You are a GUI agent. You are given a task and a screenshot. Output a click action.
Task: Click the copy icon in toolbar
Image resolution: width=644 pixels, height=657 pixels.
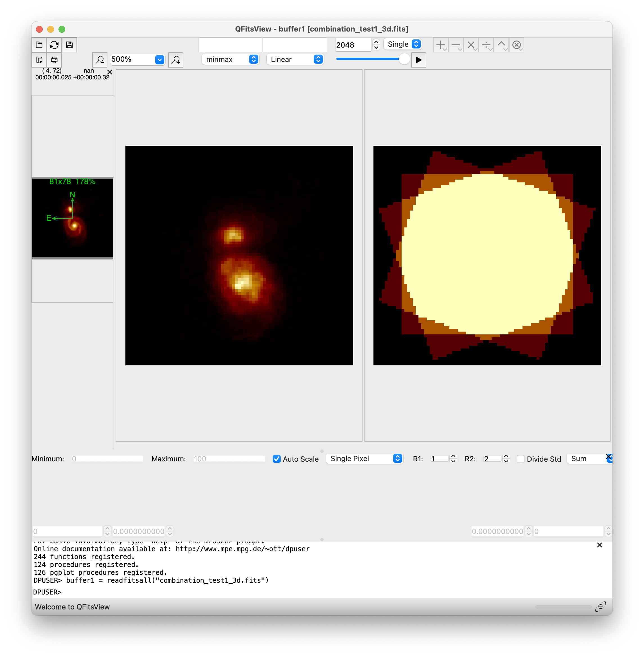pyautogui.click(x=39, y=60)
